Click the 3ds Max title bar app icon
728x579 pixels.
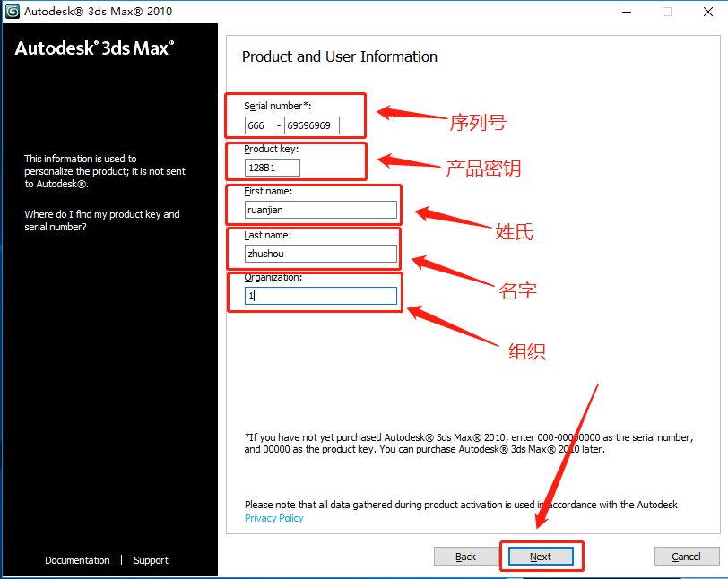(x=12, y=11)
